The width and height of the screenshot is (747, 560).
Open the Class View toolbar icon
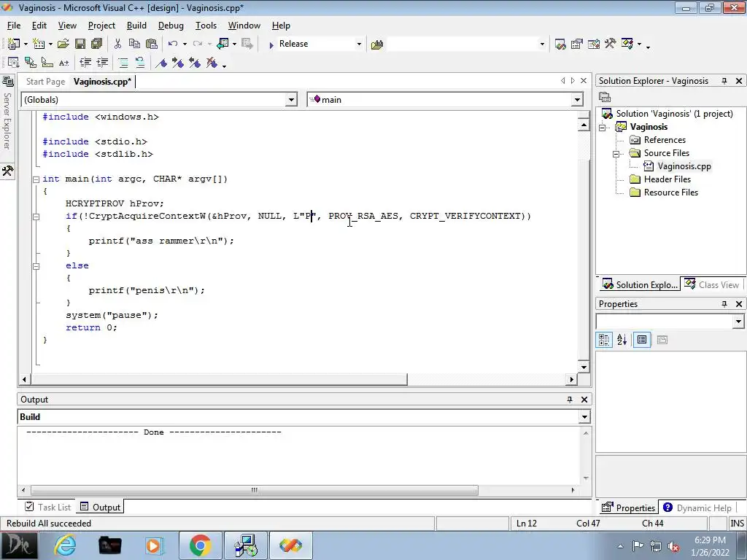coord(627,44)
